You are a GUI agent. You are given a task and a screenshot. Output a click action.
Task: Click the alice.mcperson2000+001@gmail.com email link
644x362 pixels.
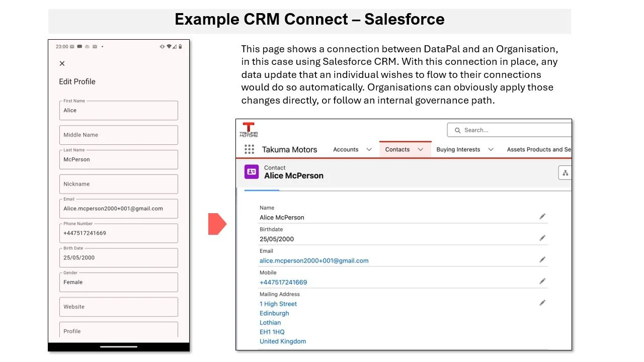[314, 260]
